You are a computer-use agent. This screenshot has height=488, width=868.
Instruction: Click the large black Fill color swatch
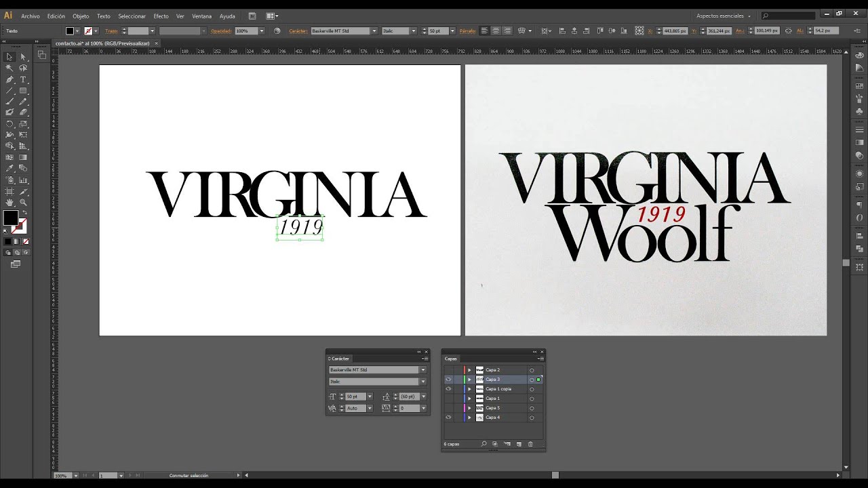pyautogui.click(x=10, y=218)
